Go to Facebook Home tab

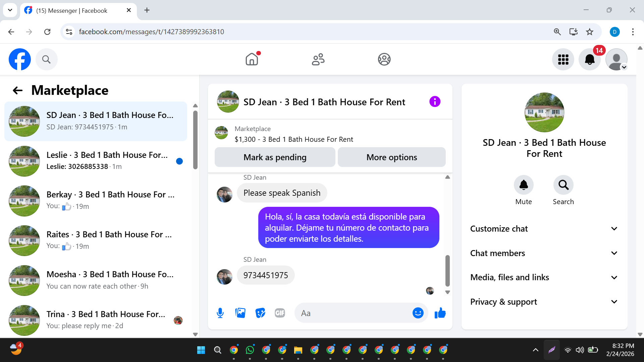[252, 59]
